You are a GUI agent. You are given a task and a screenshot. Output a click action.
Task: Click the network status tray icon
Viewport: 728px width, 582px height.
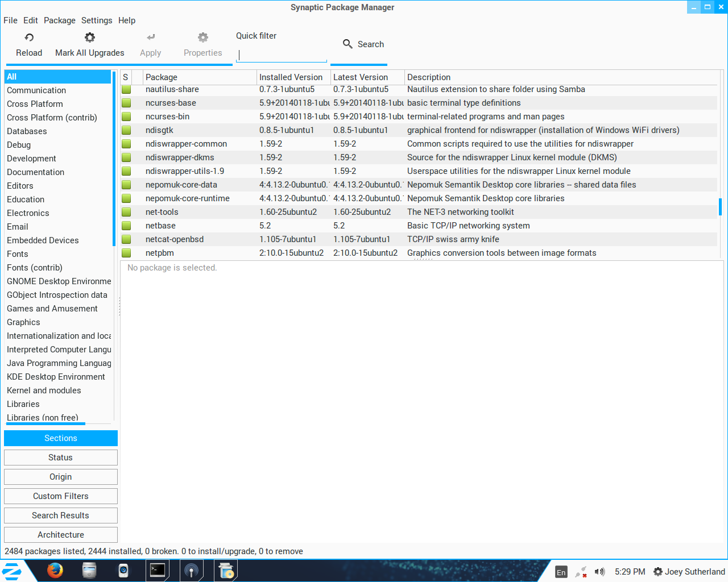point(581,572)
